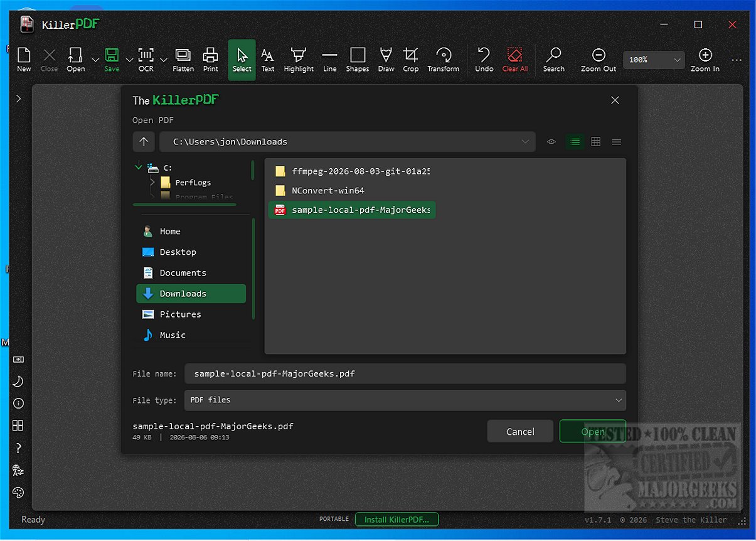Select the NConvert-win64 folder
756x541 pixels.
pos(353,191)
